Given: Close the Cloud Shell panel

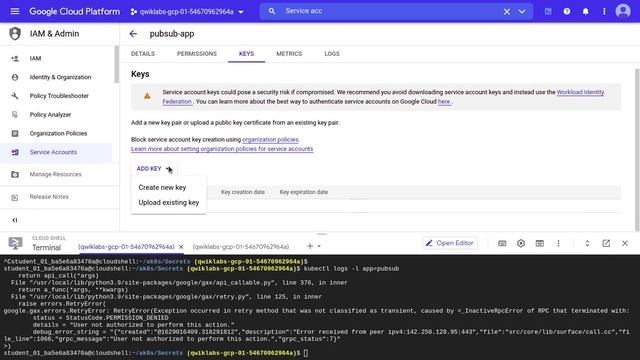Looking at the screenshot, I should click(625, 243).
